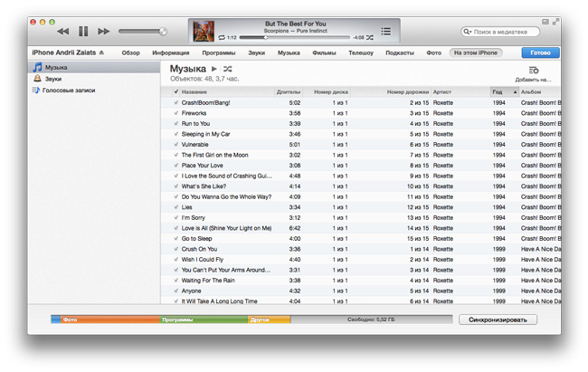Uncheck the What's She Like? song
The height and width of the screenshot is (372, 588).
tap(175, 186)
